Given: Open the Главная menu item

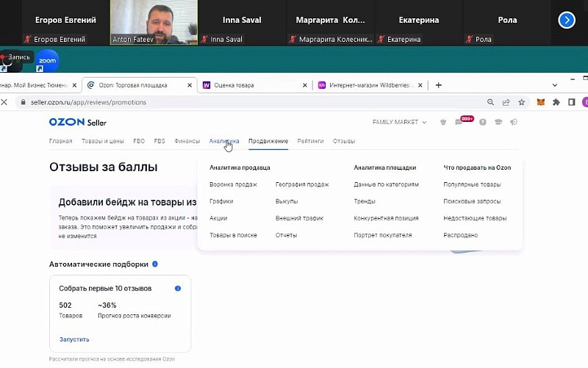Looking at the screenshot, I should click(x=60, y=141).
